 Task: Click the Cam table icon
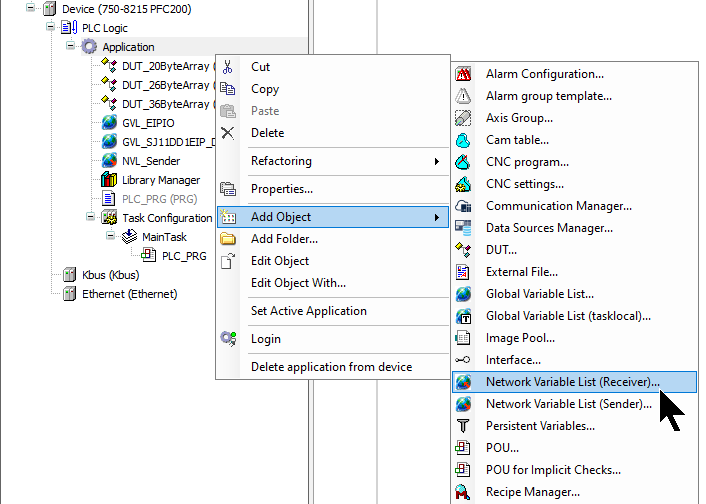tap(463, 140)
